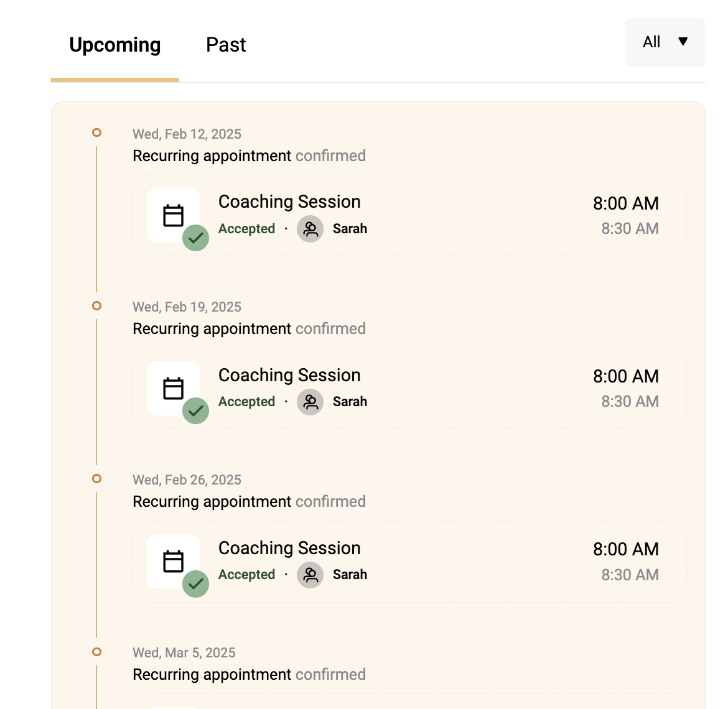Click the timeline marker for Wed, Mar 5, 2025

96,652
